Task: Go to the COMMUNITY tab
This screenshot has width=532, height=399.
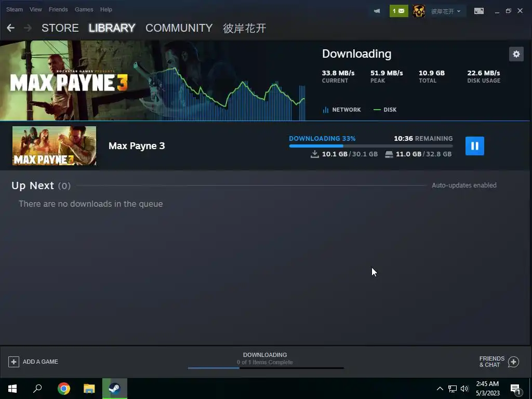Action: (179, 28)
